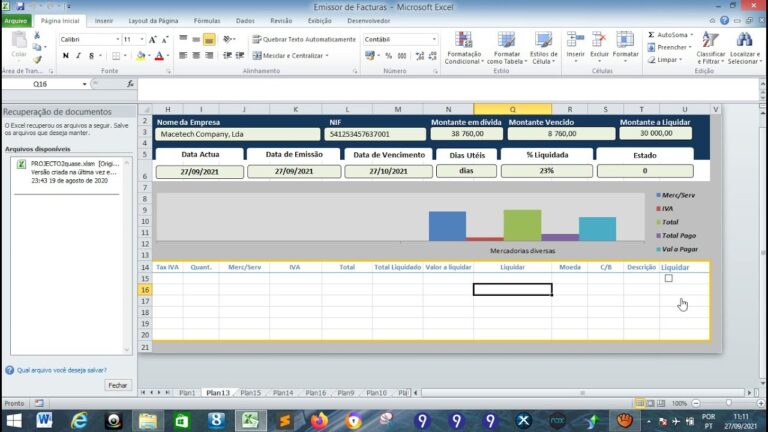Select column Q header
Screen dimensions: 768x432
click(512, 109)
